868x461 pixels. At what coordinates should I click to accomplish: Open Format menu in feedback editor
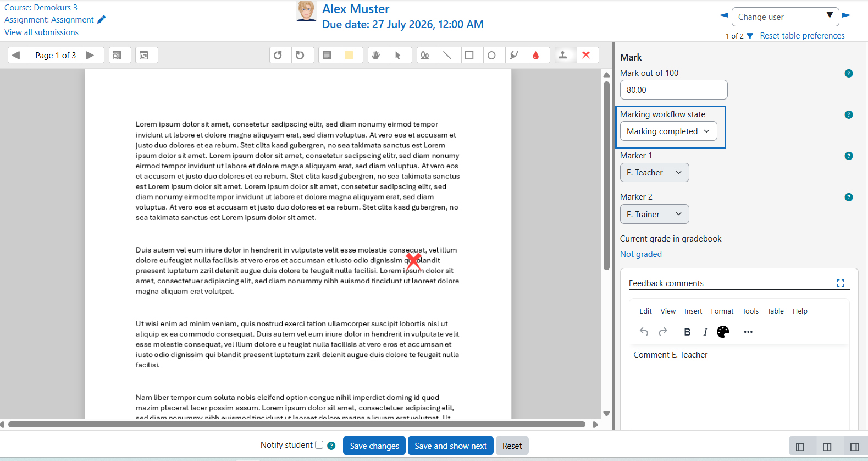pos(722,311)
